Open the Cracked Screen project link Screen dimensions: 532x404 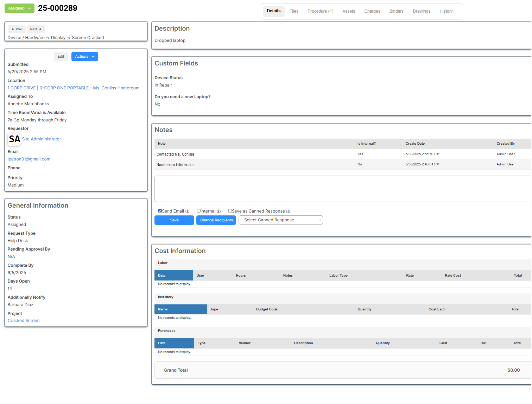24,321
